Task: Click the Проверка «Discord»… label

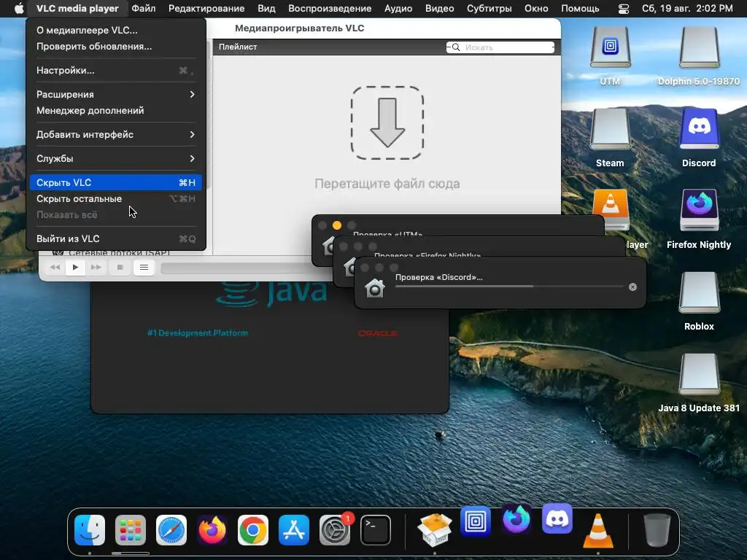Action: point(438,277)
